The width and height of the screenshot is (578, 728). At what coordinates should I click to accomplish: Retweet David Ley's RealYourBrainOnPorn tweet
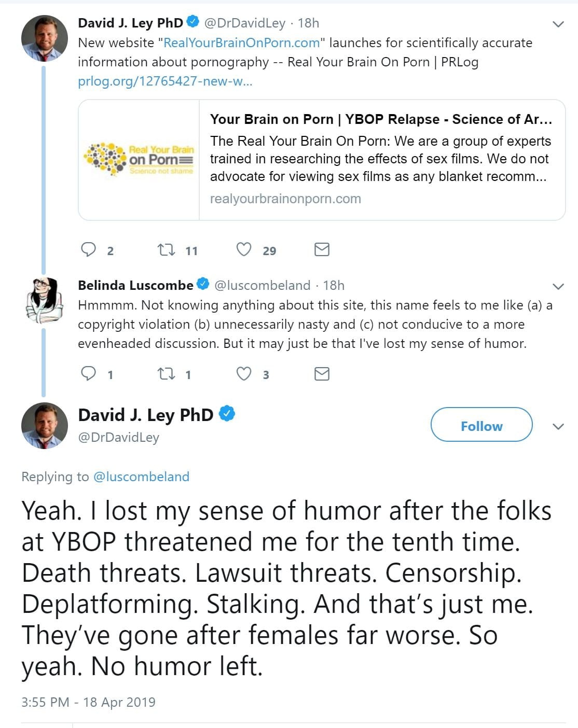166,250
